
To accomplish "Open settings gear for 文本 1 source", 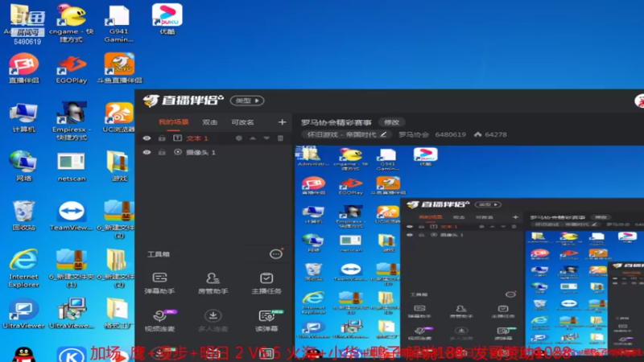I will click(x=238, y=138).
